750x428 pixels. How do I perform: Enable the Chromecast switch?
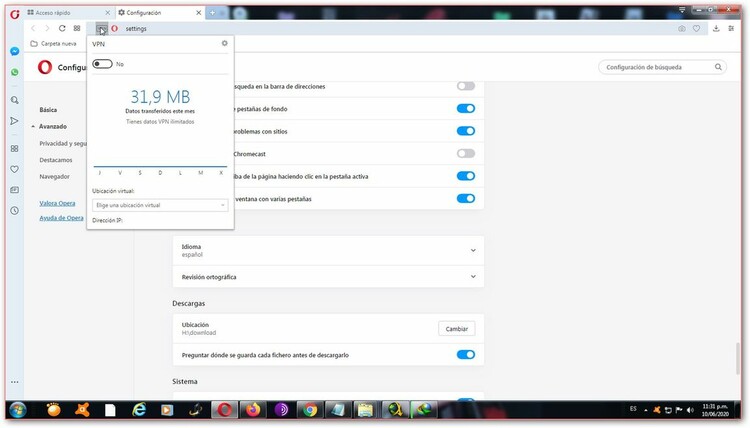pos(465,154)
